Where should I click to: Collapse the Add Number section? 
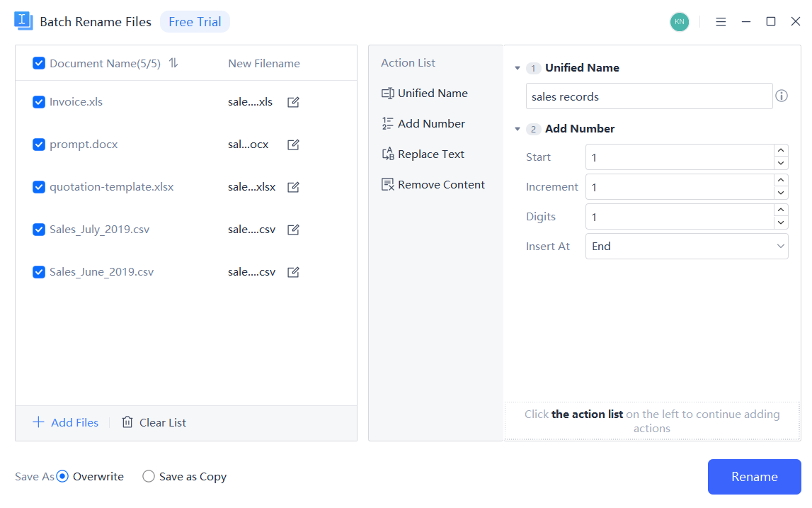[x=517, y=129]
